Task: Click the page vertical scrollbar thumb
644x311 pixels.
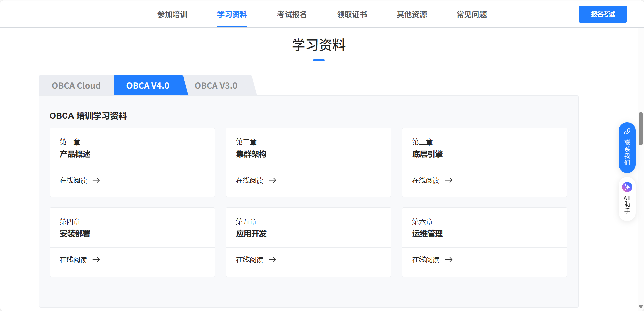Action: click(641, 128)
